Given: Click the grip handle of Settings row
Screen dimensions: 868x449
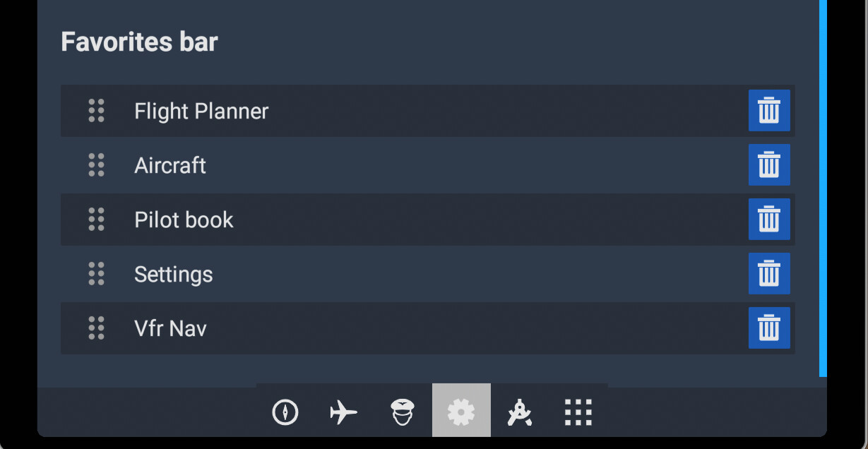Looking at the screenshot, I should [97, 274].
